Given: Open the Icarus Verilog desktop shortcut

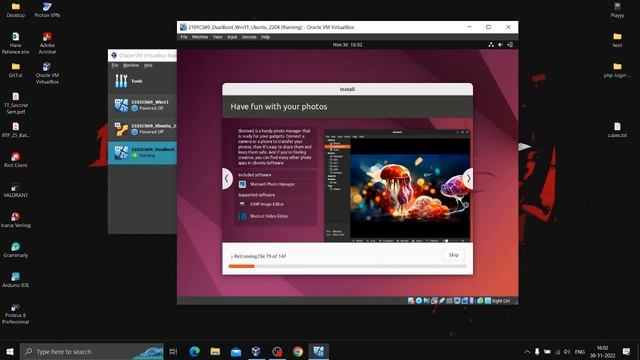Looking at the screenshot, I should pyautogui.click(x=16, y=220).
